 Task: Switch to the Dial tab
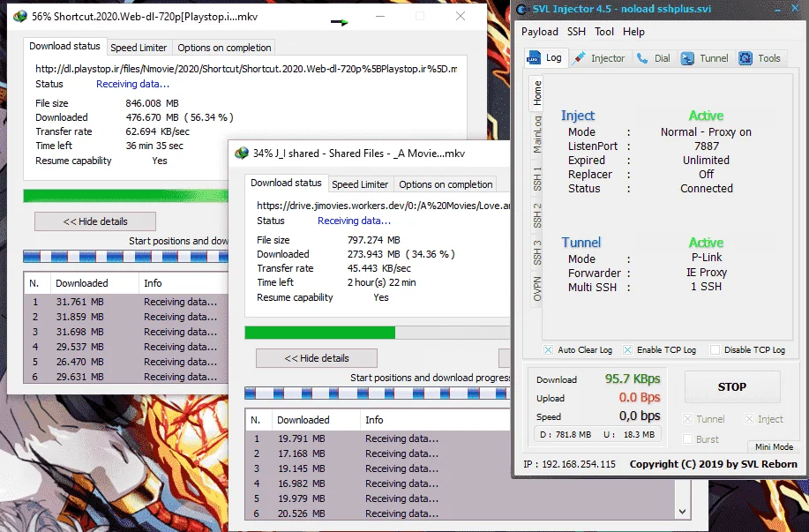(654, 58)
